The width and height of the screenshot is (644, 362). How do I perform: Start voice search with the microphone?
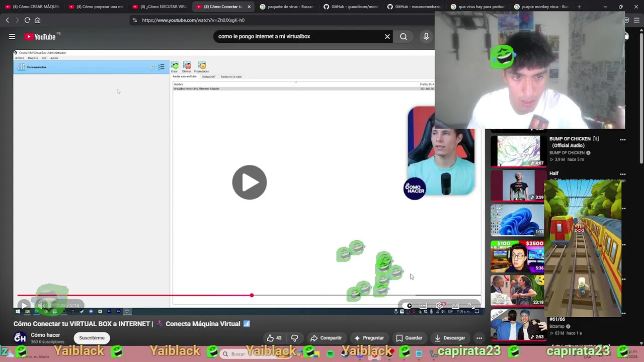pyautogui.click(x=426, y=36)
